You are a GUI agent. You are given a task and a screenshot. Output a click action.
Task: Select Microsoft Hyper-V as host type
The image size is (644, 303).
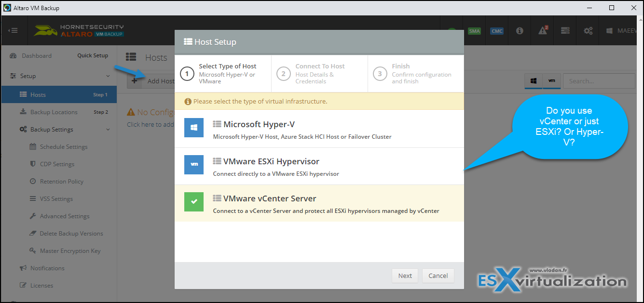319,130
